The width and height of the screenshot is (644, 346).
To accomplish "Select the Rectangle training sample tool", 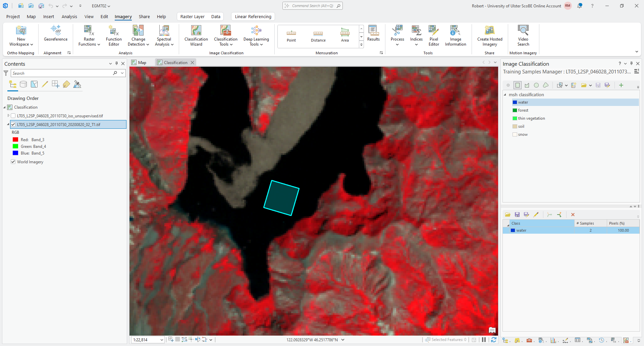I will pyautogui.click(x=518, y=85).
